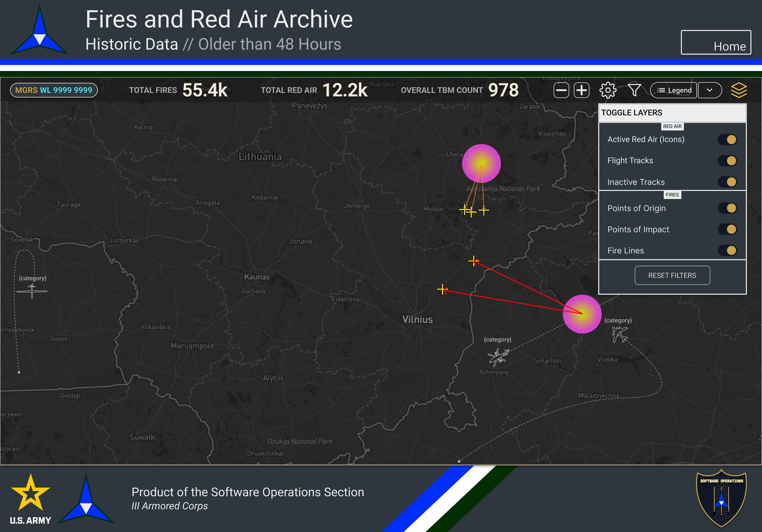Select the jet aircraft icon near Vileyka
762x532 pixels.
click(620, 333)
